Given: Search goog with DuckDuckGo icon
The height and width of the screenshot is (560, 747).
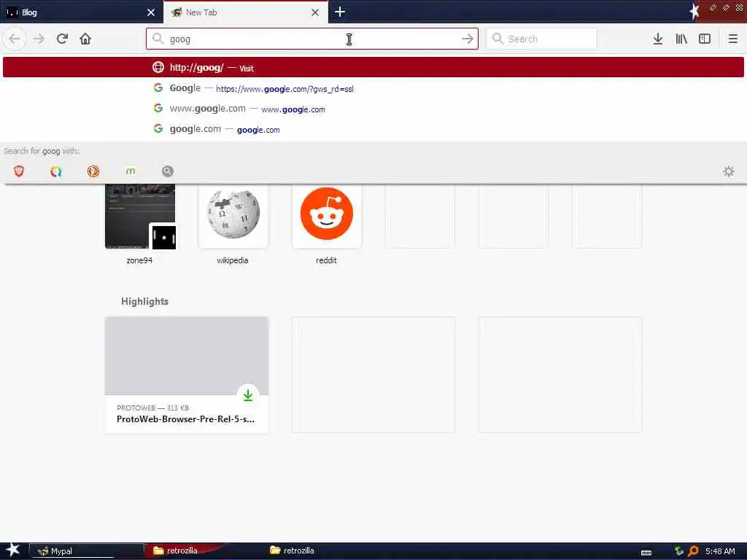Looking at the screenshot, I should [93, 171].
